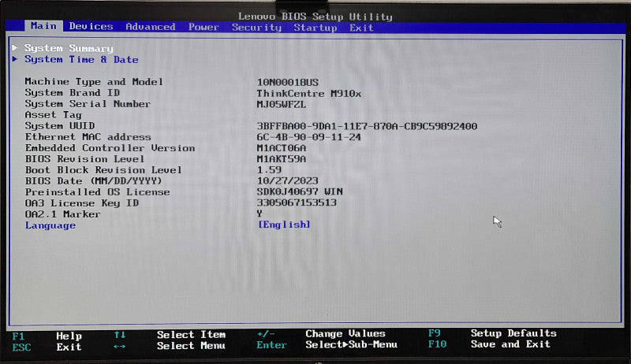Click the System Serial Number label

(88, 104)
